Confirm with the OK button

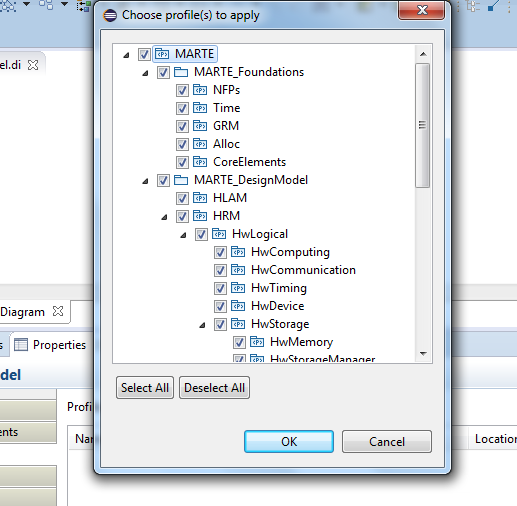tap(289, 442)
